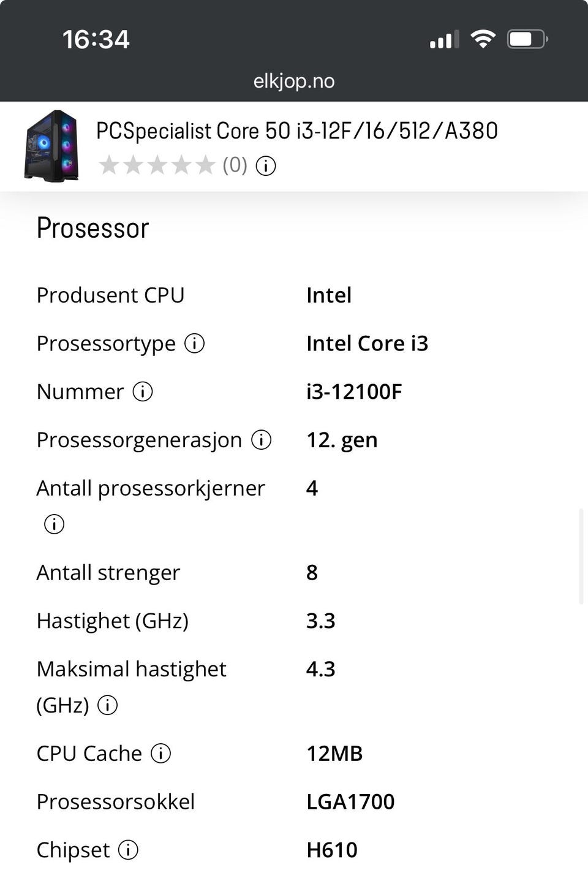
Task: Click info icon next to Prosessortype
Action: (x=195, y=344)
